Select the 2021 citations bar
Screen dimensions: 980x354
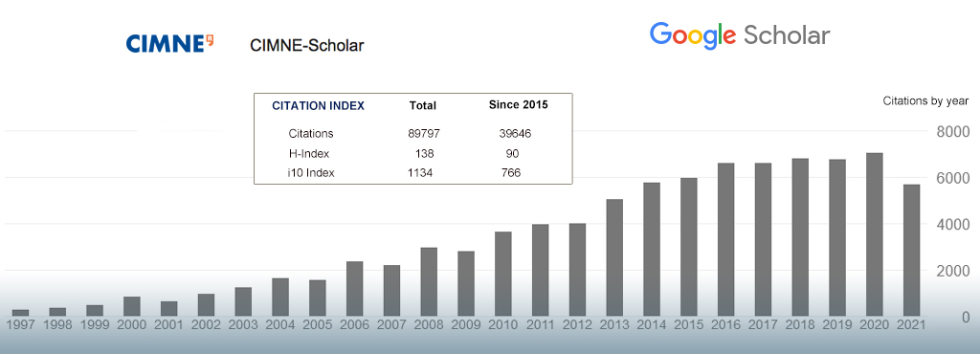pos(911,251)
